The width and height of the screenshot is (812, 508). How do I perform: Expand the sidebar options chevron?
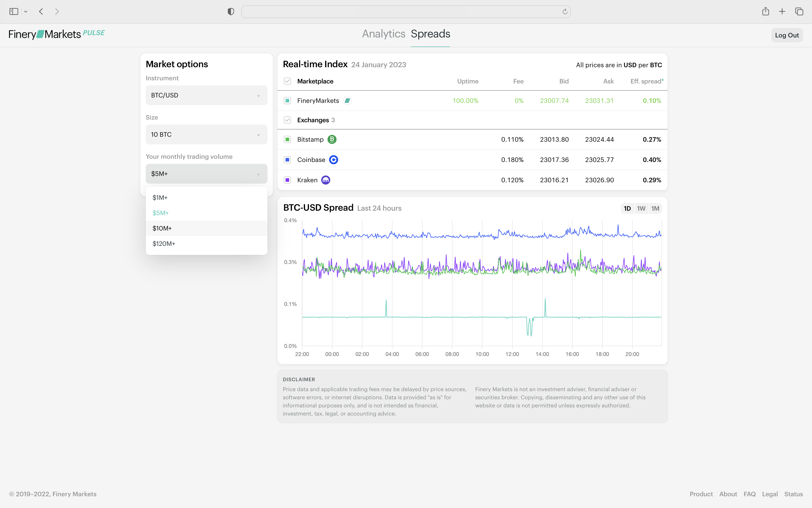point(26,12)
